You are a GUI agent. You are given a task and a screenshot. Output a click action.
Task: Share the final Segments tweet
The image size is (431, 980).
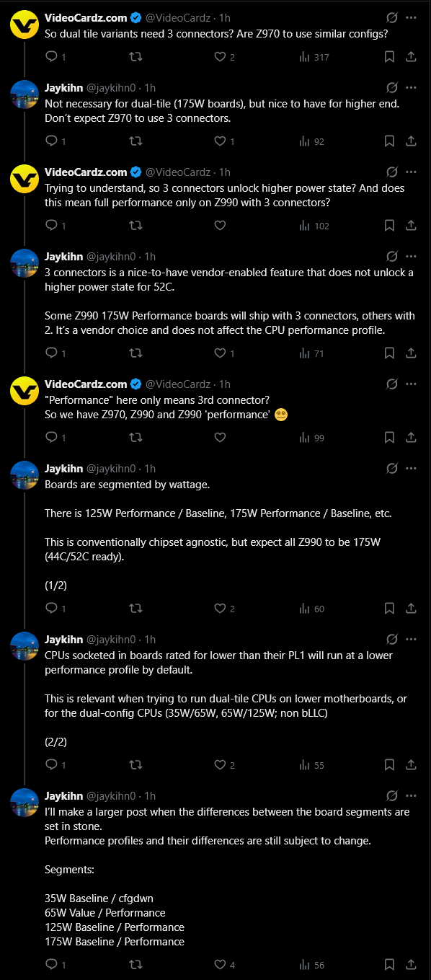411,965
